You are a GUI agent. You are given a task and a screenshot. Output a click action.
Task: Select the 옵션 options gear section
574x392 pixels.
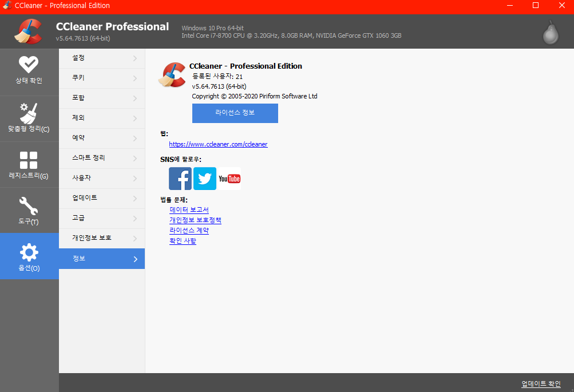29,256
